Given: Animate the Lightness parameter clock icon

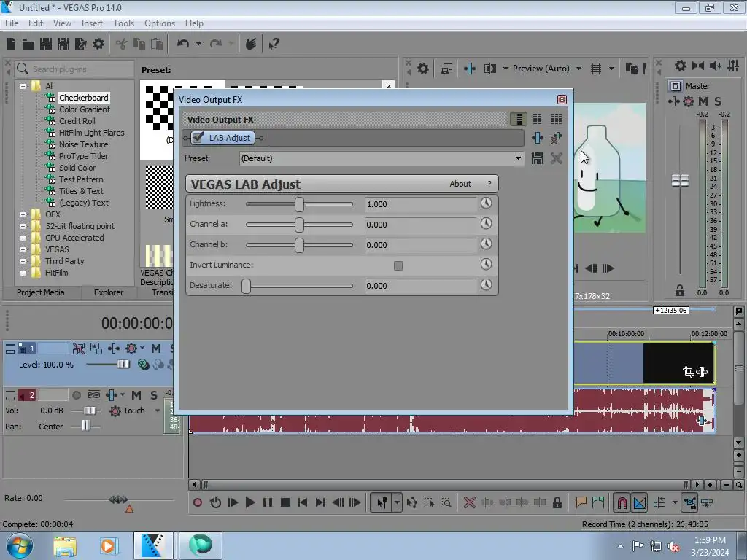Looking at the screenshot, I should pos(486,203).
